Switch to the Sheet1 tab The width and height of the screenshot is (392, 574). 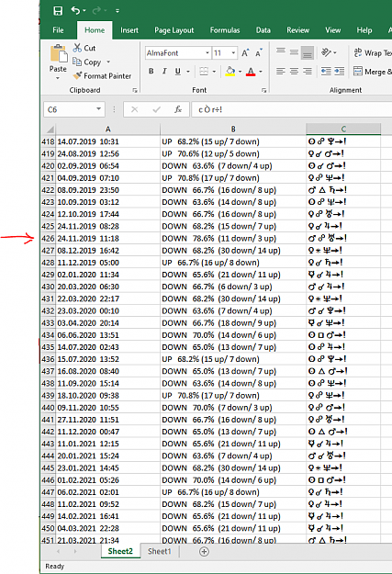click(x=159, y=551)
